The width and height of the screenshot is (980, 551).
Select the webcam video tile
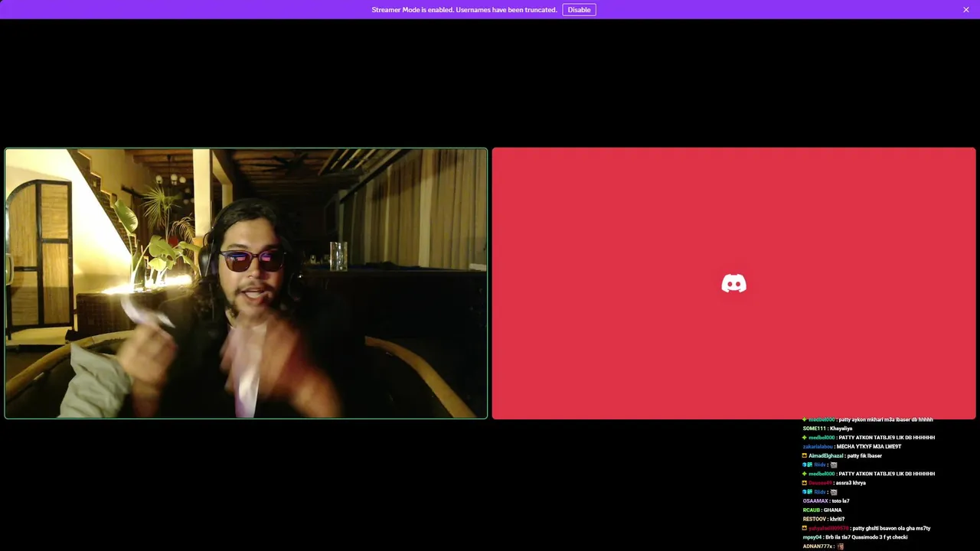pos(246,283)
